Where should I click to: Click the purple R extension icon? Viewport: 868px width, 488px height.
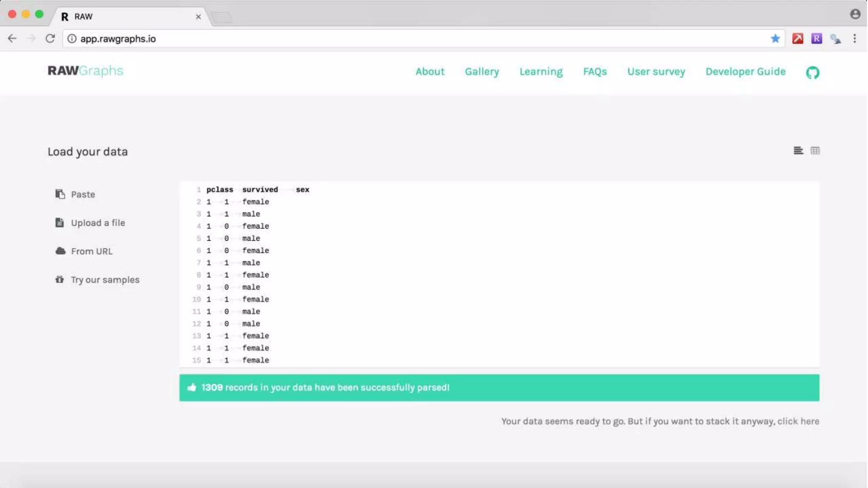point(816,39)
